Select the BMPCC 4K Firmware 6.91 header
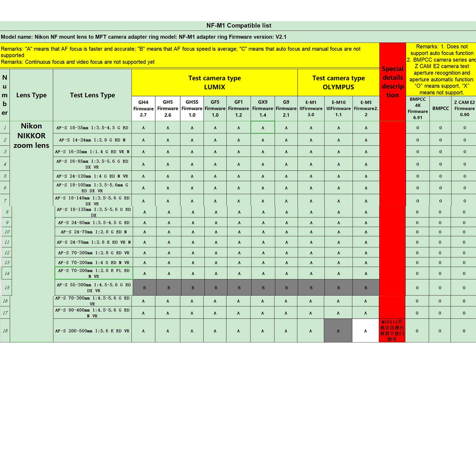The width and height of the screenshot is (476, 476). 417,108
